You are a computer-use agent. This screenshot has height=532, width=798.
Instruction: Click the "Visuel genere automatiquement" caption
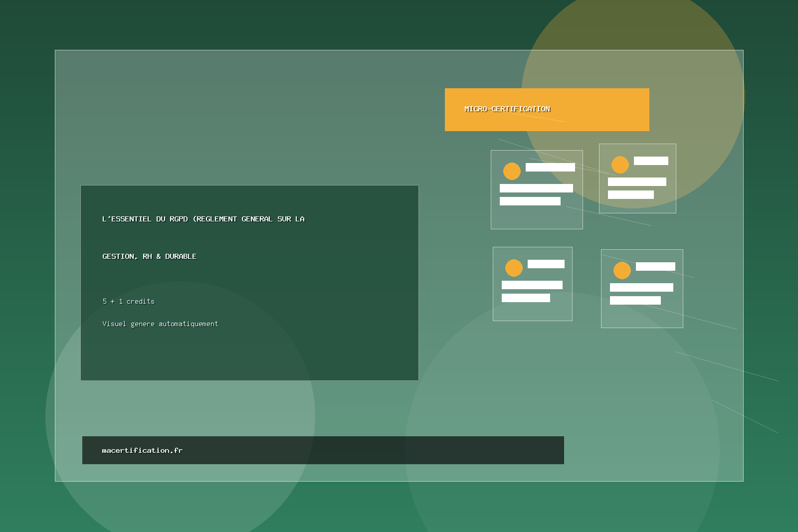pos(160,324)
